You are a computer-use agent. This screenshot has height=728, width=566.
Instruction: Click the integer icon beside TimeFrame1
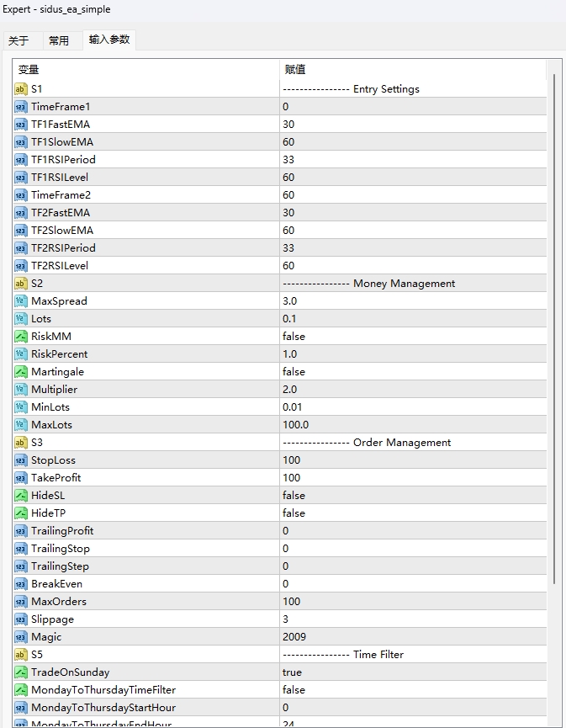20,107
